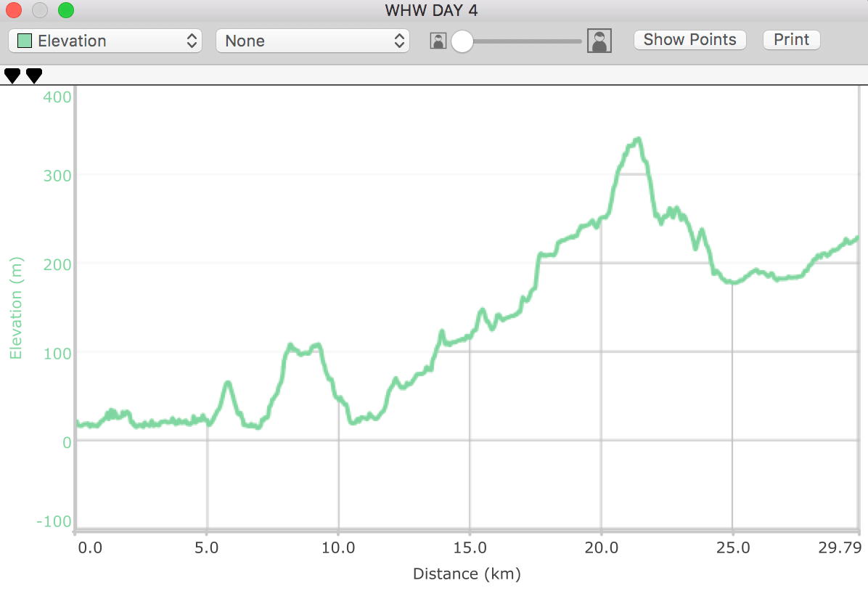This screenshot has width=868, height=591.
Task: Open the Elevation data dropdown
Action: tap(105, 41)
